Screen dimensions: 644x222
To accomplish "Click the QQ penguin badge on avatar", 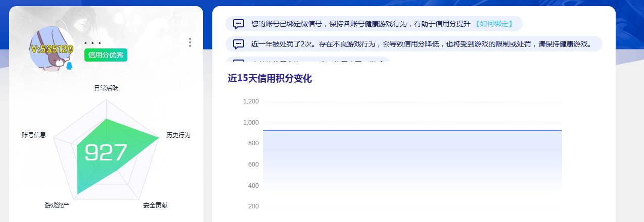I will tap(69, 66).
